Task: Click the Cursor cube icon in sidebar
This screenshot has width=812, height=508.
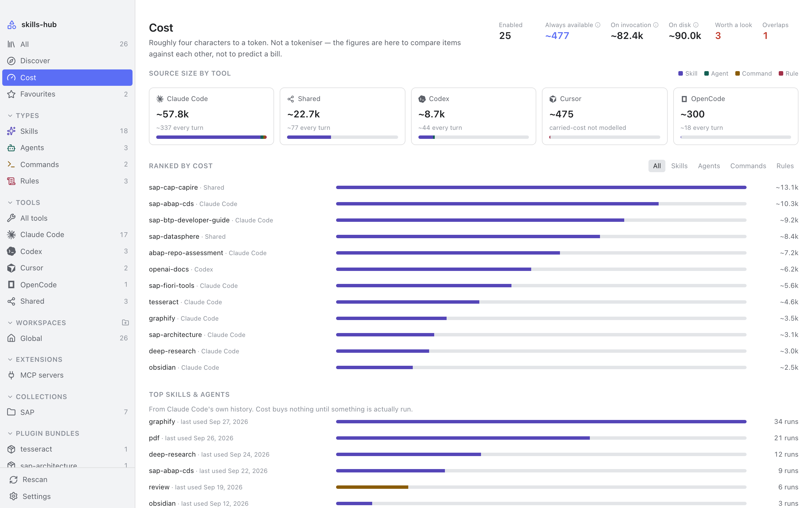Action: point(11,268)
